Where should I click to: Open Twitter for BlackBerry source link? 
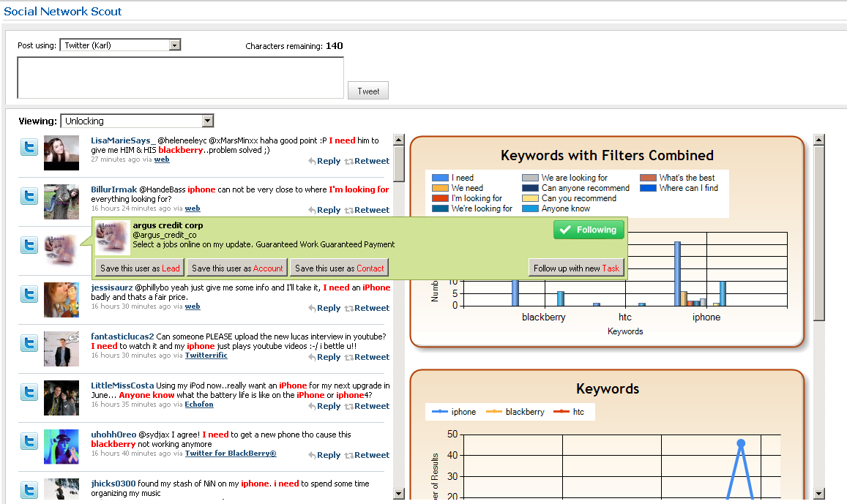[x=231, y=454]
